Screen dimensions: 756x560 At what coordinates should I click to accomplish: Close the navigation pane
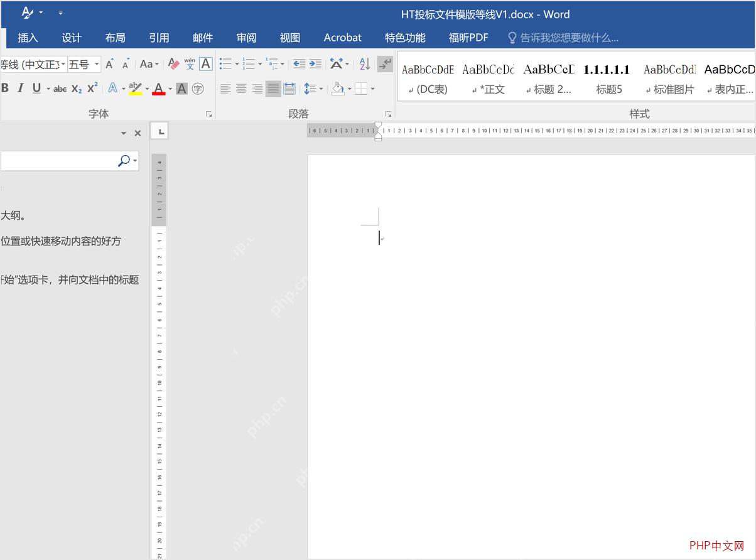[x=138, y=133]
